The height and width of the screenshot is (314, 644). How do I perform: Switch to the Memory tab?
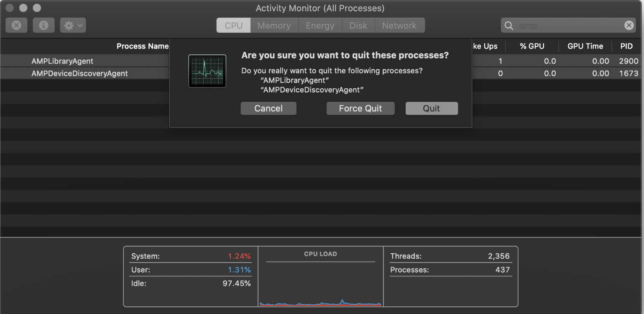click(x=274, y=25)
